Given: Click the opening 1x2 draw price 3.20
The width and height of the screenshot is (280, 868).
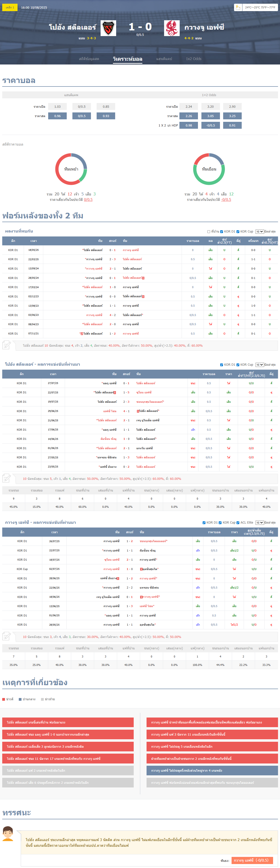Looking at the screenshot, I should pos(211,106).
